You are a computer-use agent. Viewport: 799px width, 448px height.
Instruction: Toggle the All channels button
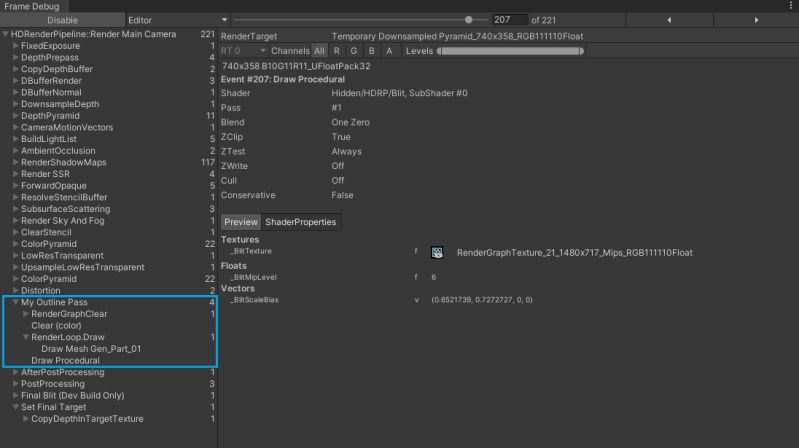[x=319, y=51]
